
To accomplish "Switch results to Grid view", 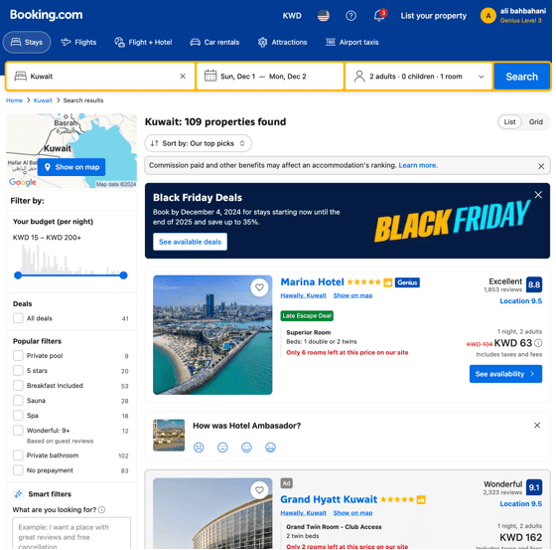I will tap(535, 122).
